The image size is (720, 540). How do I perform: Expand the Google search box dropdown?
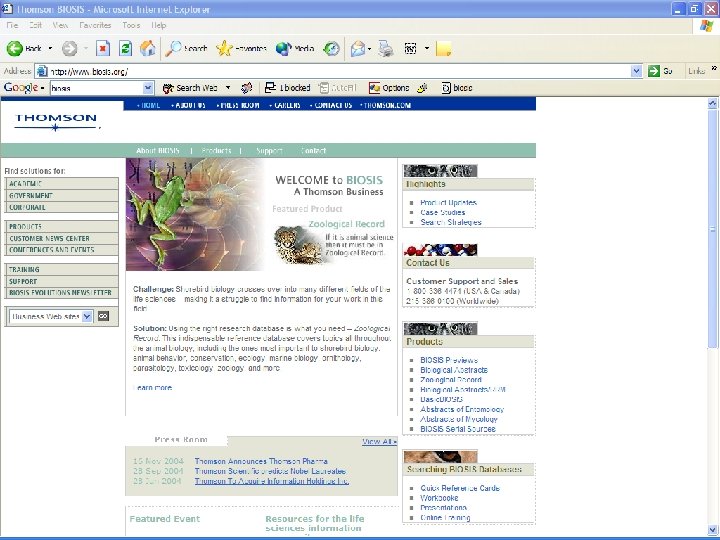point(148,88)
